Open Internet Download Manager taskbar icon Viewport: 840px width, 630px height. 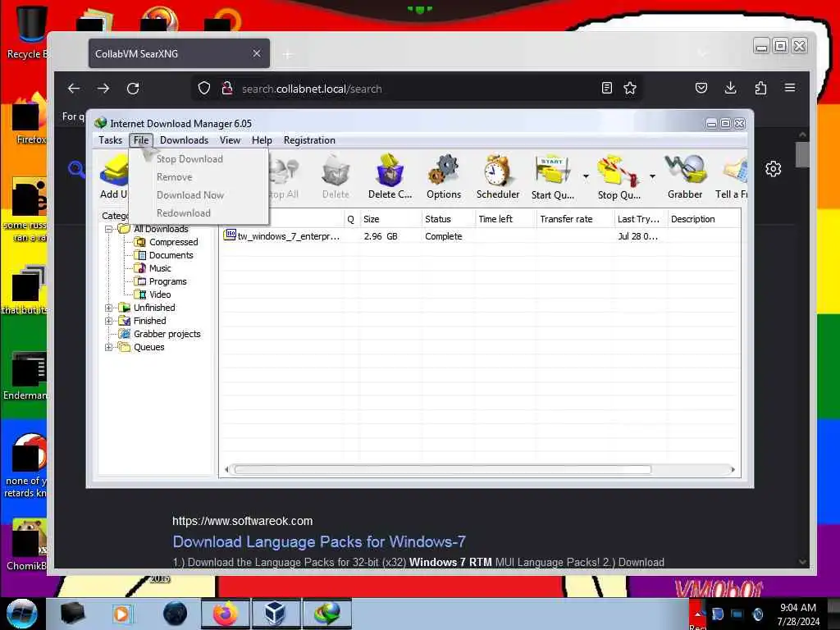(x=327, y=614)
